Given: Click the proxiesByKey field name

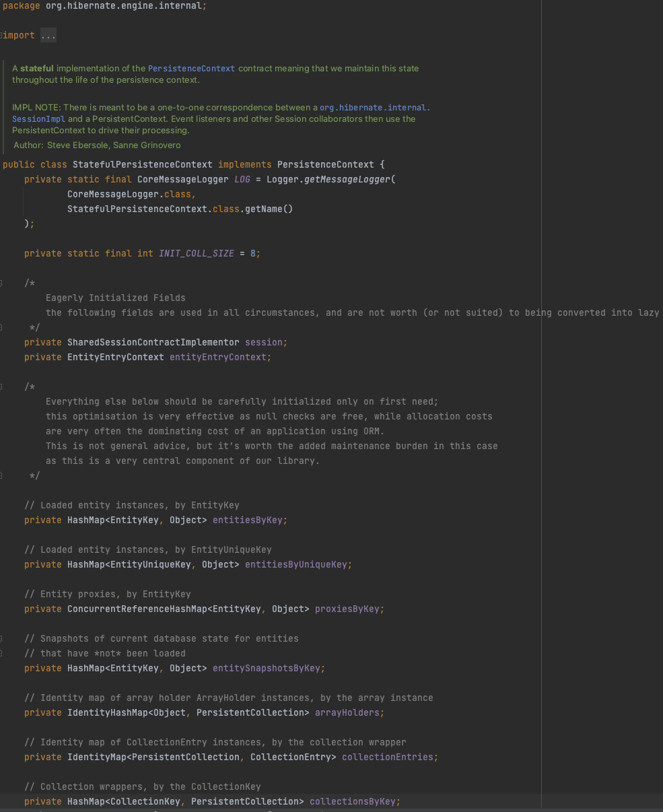Looking at the screenshot, I should [x=347, y=609].
